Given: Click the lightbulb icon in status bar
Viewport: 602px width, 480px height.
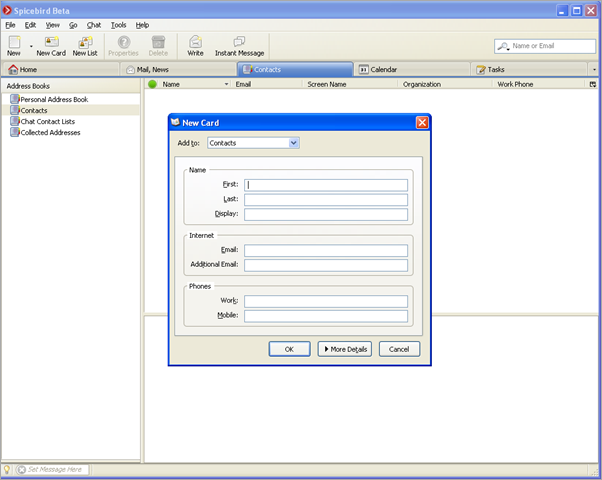Looking at the screenshot, I should 7,469.
